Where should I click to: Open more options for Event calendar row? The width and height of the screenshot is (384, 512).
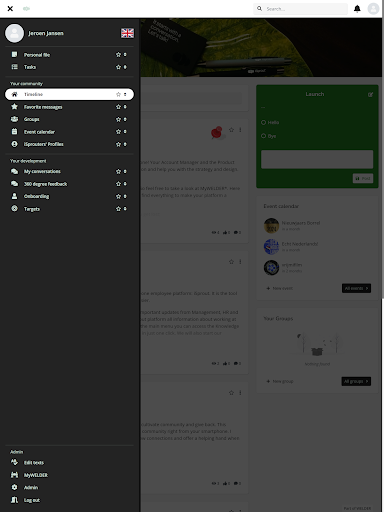click(125, 132)
